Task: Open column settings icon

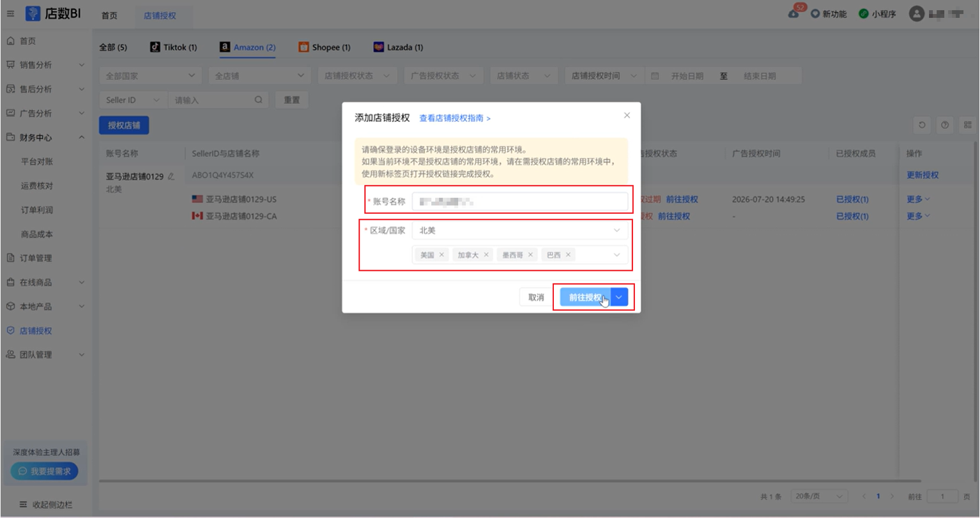Action: [968, 125]
